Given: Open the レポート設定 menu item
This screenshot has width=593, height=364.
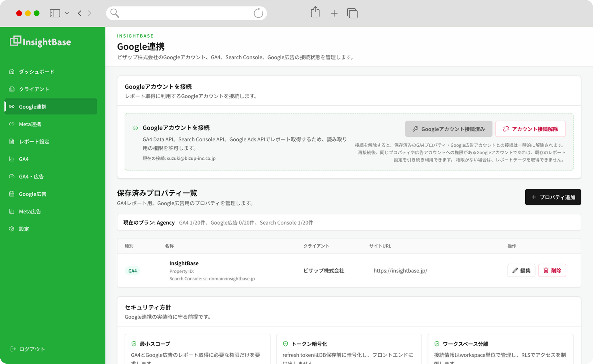Looking at the screenshot, I should click(x=51, y=141).
